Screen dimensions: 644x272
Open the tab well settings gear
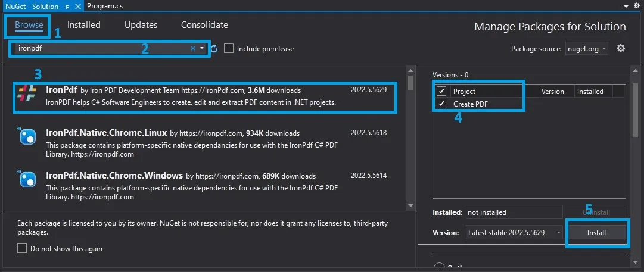tap(637, 6)
